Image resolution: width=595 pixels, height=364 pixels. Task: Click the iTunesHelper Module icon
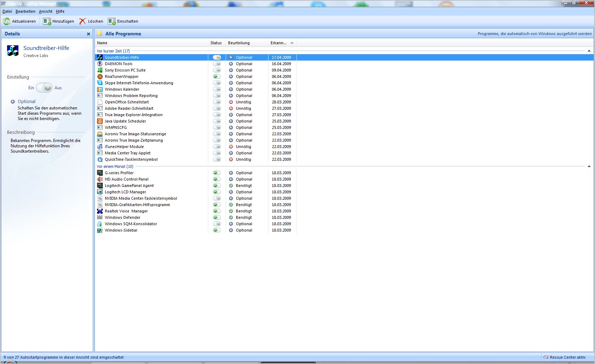click(100, 147)
